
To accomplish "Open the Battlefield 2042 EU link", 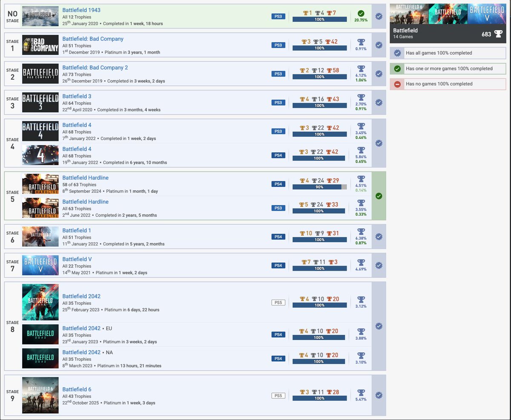I will pos(81,328).
